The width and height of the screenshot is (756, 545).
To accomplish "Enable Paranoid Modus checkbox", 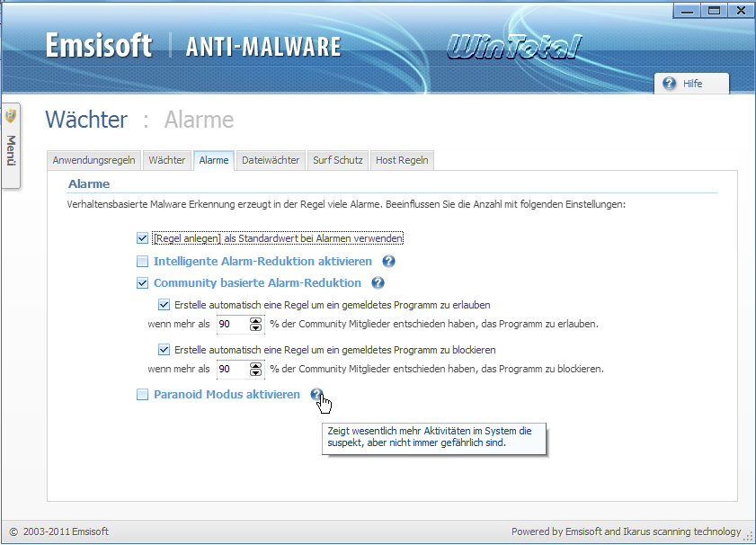I will [x=142, y=395].
